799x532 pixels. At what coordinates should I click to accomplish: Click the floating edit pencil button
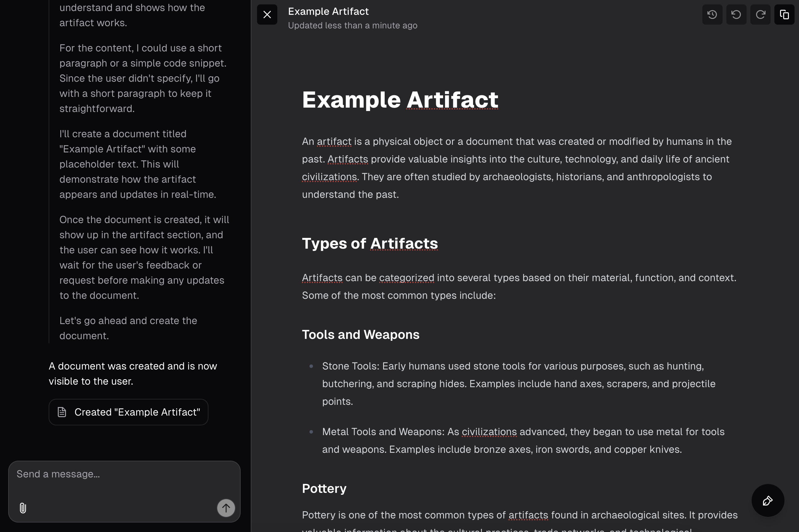click(x=767, y=500)
